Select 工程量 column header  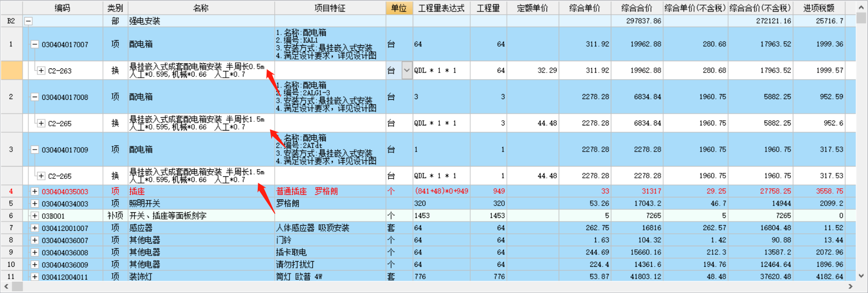coord(488,8)
